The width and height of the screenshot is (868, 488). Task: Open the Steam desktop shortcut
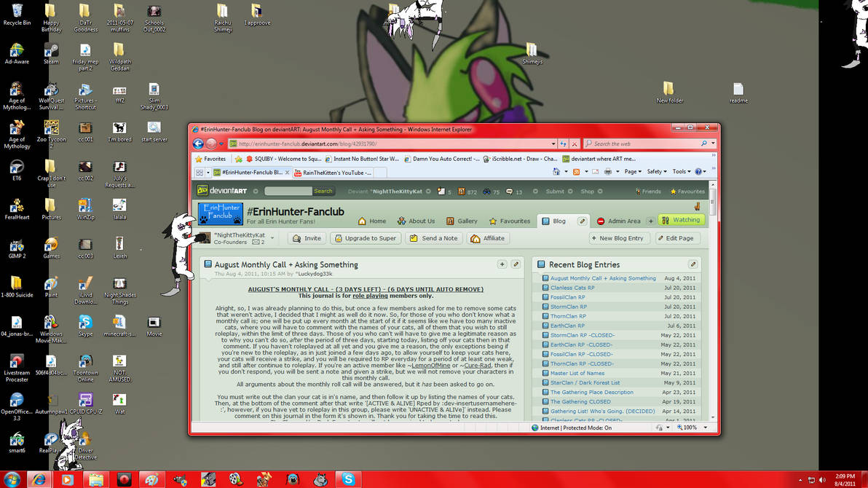pyautogui.click(x=51, y=54)
